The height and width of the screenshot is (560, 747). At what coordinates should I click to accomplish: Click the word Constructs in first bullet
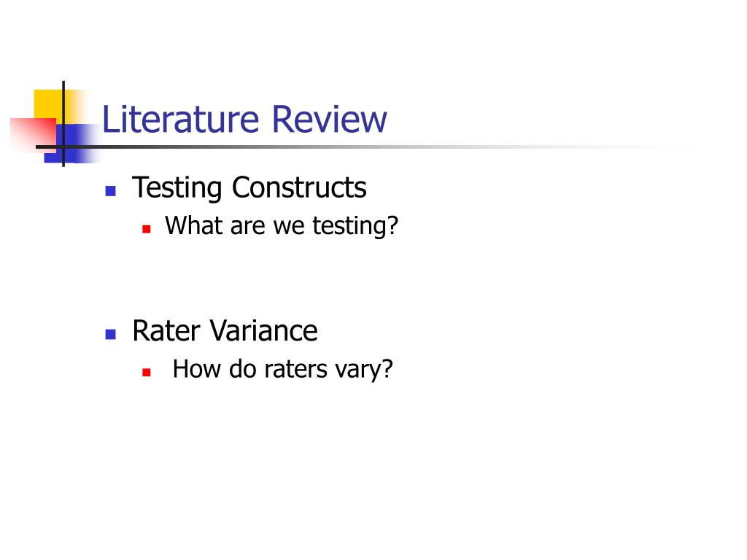(299, 187)
